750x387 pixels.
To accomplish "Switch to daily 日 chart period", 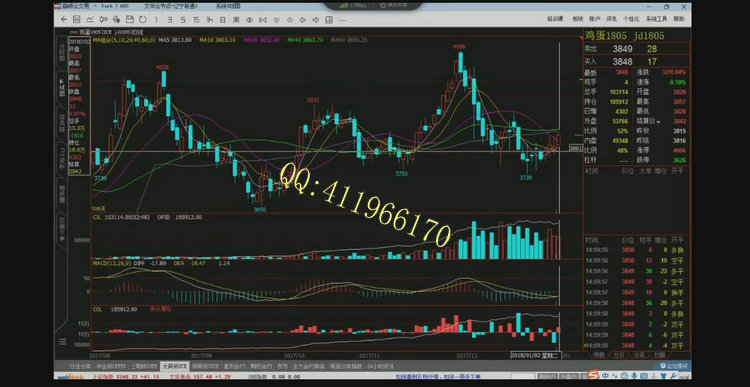I will (x=222, y=20).
